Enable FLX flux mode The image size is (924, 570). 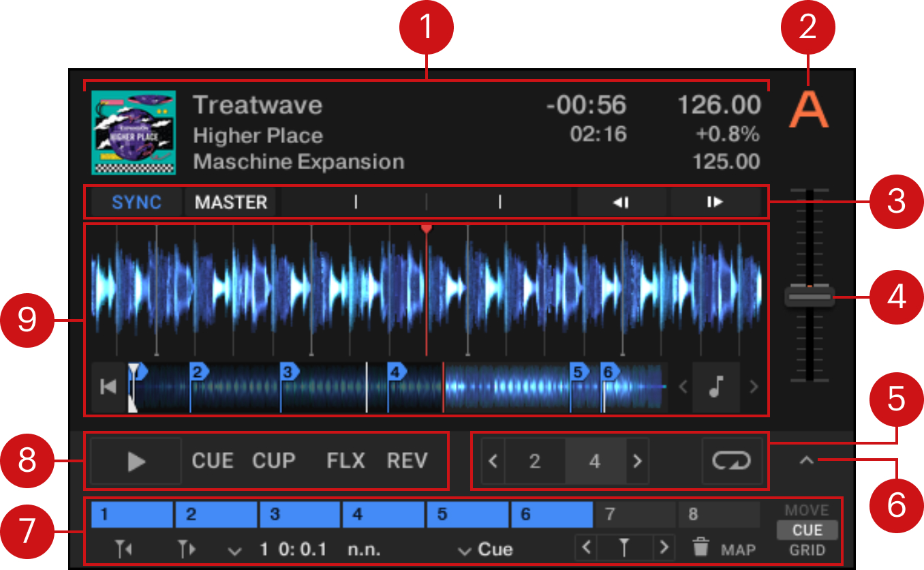[x=345, y=461]
